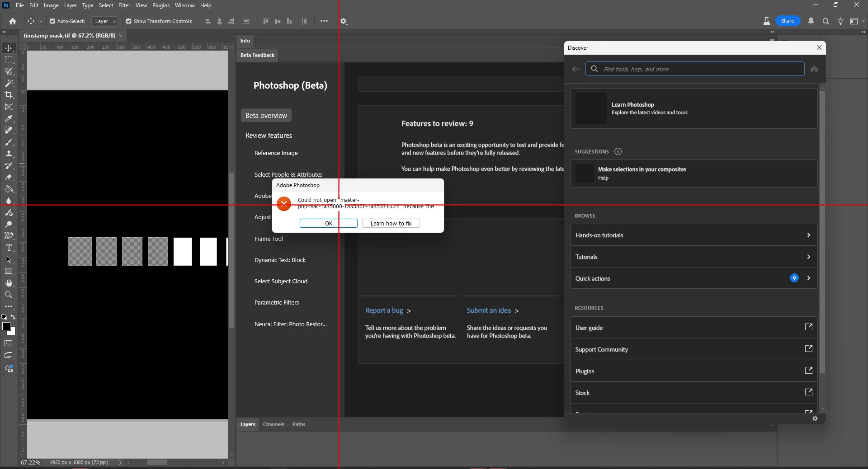Click the Home icon in options bar
This screenshot has height=469, width=868.
click(13, 21)
